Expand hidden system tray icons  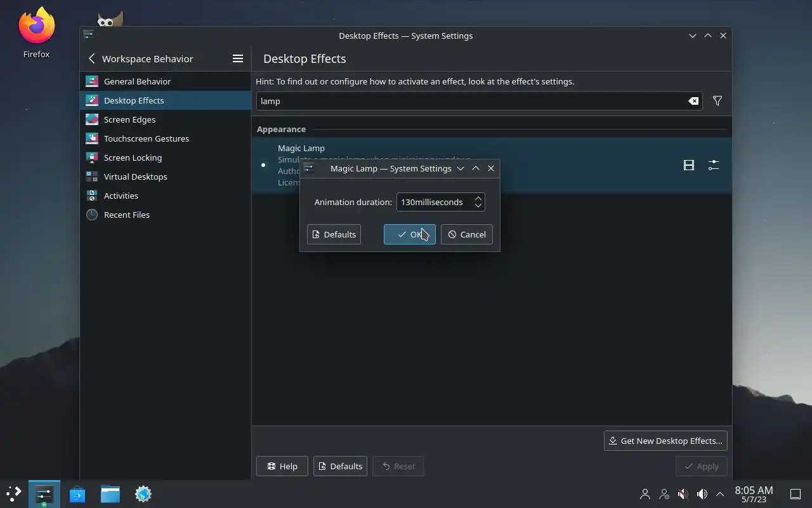(720, 493)
